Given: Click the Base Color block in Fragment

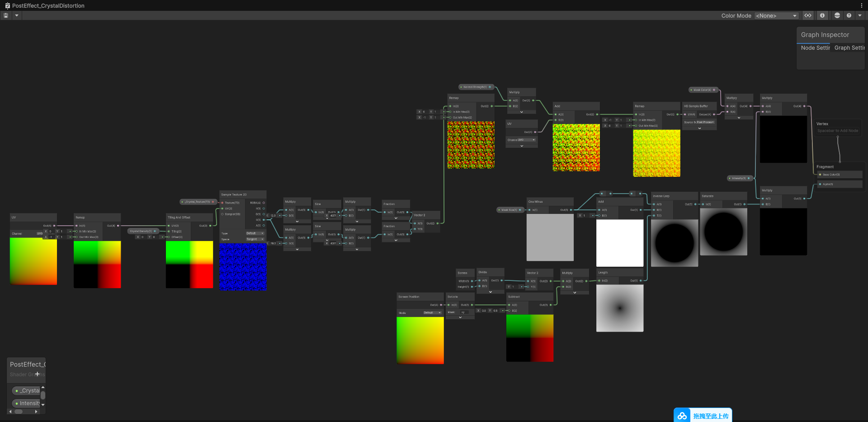Looking at the screenshot, I should (x=840, y=175).
